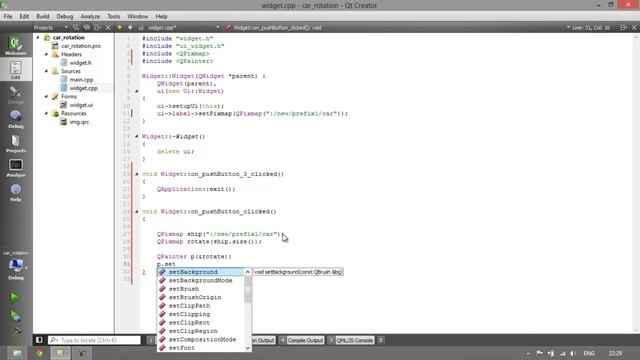640x360 pixels.
Task: Switch to Welcome mode in sidebar
Action: (16, 45)
